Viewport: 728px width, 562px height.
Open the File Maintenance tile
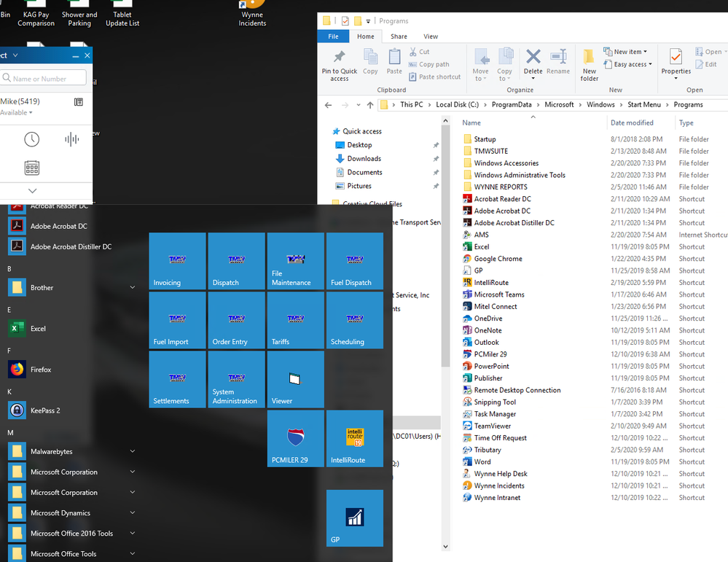click(296, 261)
